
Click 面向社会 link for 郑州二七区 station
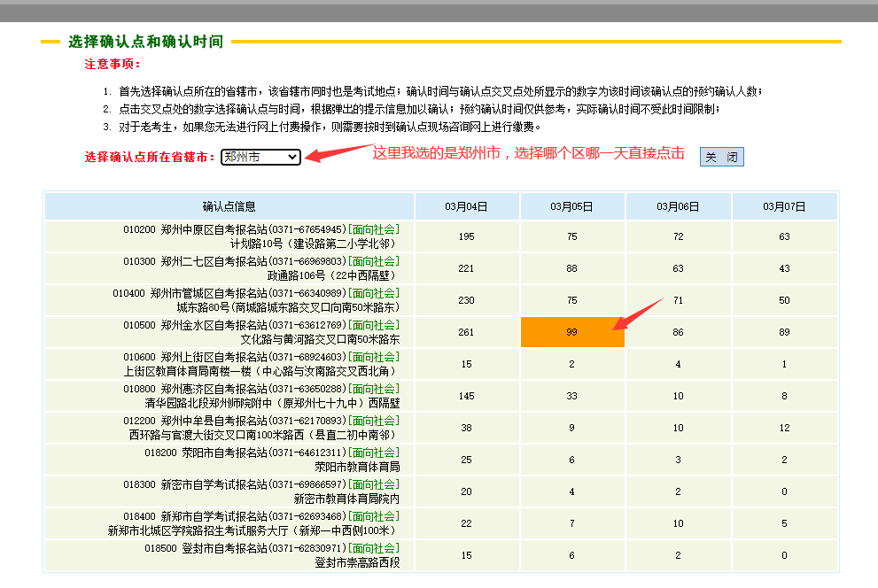pos(374,261)
